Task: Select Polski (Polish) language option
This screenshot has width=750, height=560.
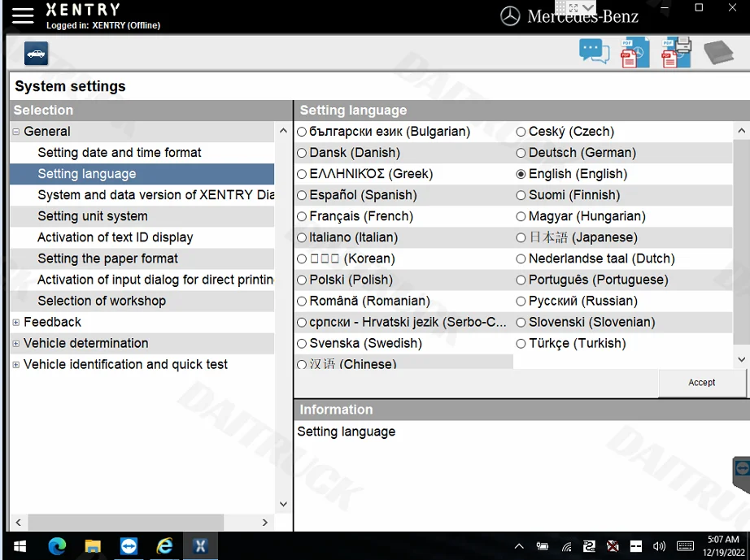Action: click(301, 280)
